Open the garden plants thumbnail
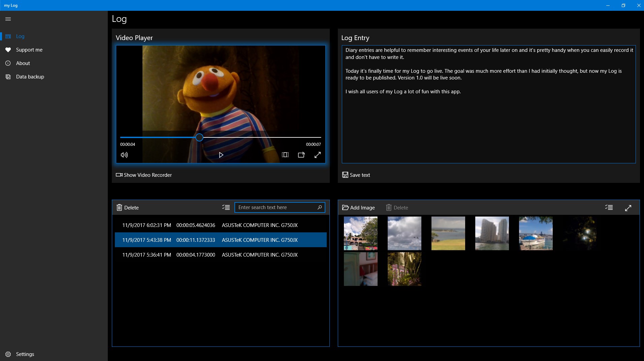The height and width of the screenshot is (361, 644). (405, 269)
